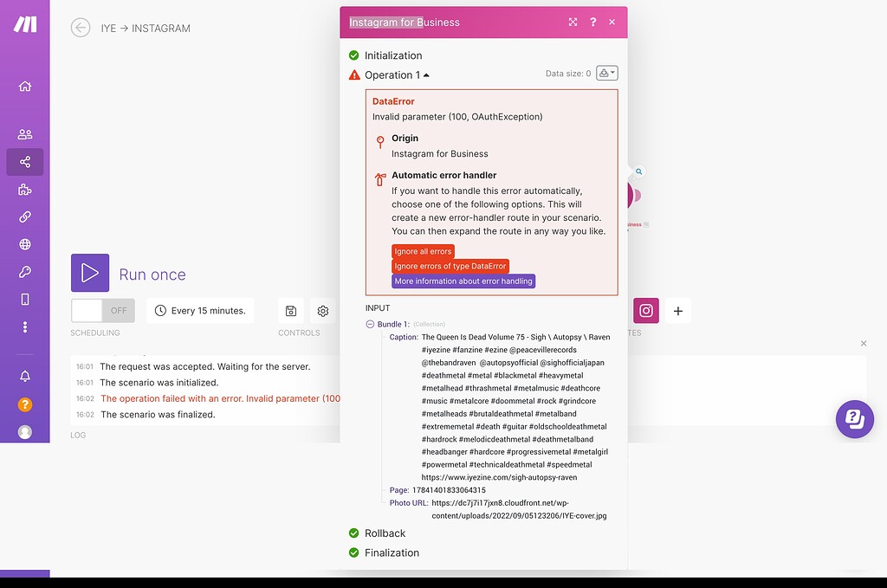
Task: Open the chat support widget
Action: click(x=855, y=419)
